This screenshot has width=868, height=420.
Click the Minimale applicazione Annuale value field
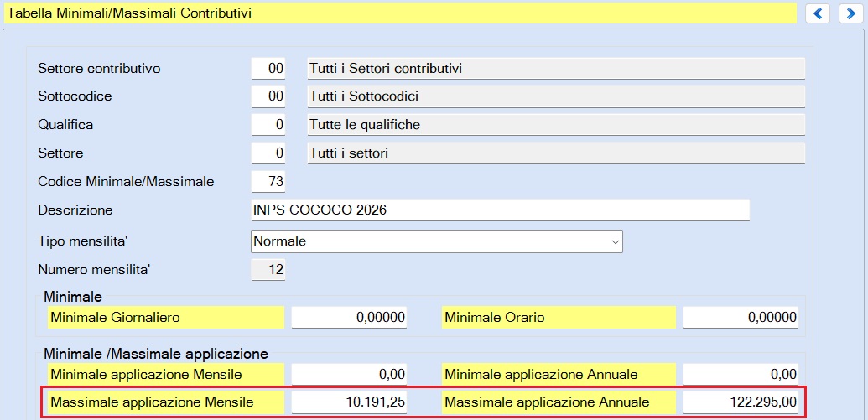pyautogui.click(x=741, y=374)
